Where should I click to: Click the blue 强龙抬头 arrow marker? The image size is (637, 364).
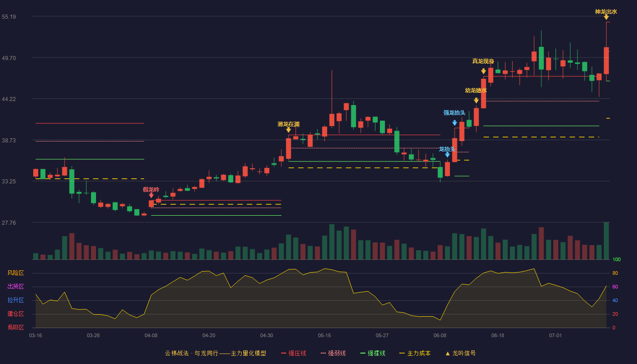pyautogui.click(x=455, y=123)
